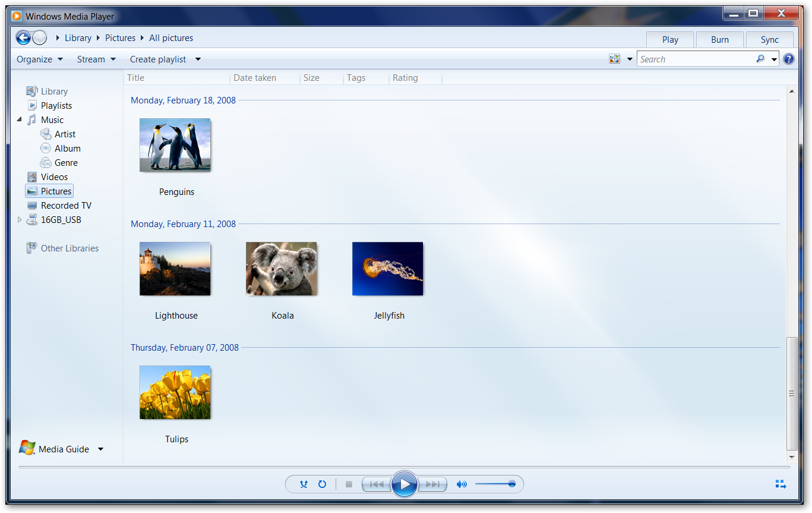Image resolution: width=812 pixels, height=513 pixels.
Task: Open the search options dropdown arrow
Action: tap(774, 59)
